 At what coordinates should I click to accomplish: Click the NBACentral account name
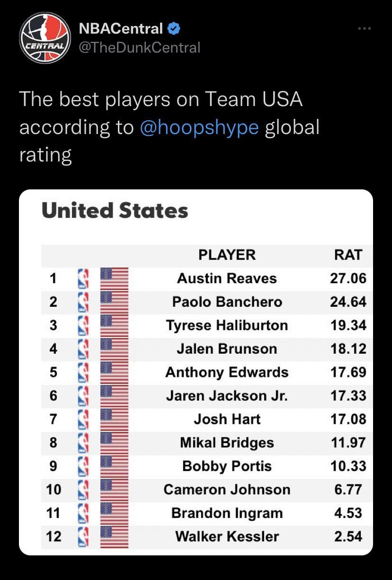121,29
